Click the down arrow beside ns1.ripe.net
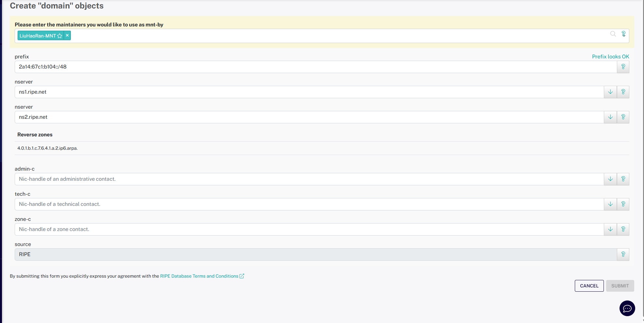This screenshot has height=323, width=644. [x=610, y=92]
